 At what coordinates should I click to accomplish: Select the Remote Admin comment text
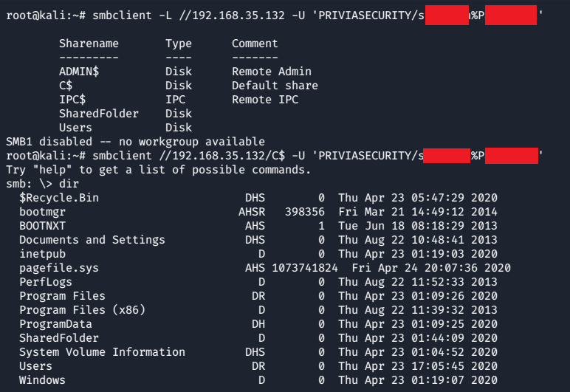pyautogui.click(x=271, y=72)
